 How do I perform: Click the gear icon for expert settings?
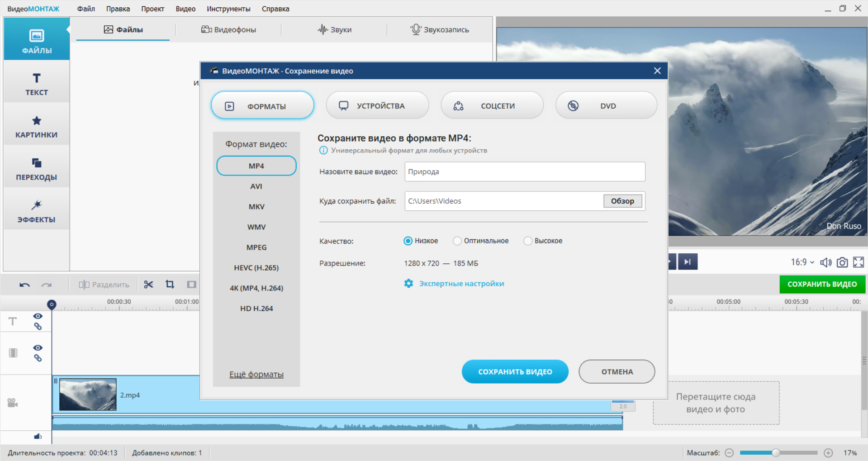point(408,283)
